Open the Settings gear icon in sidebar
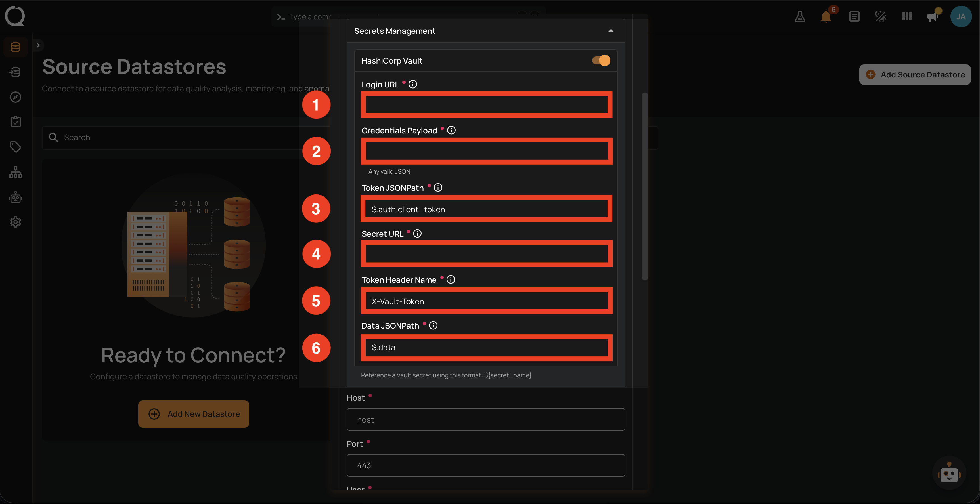Screen dimensions: 980x504 point(15,222)
